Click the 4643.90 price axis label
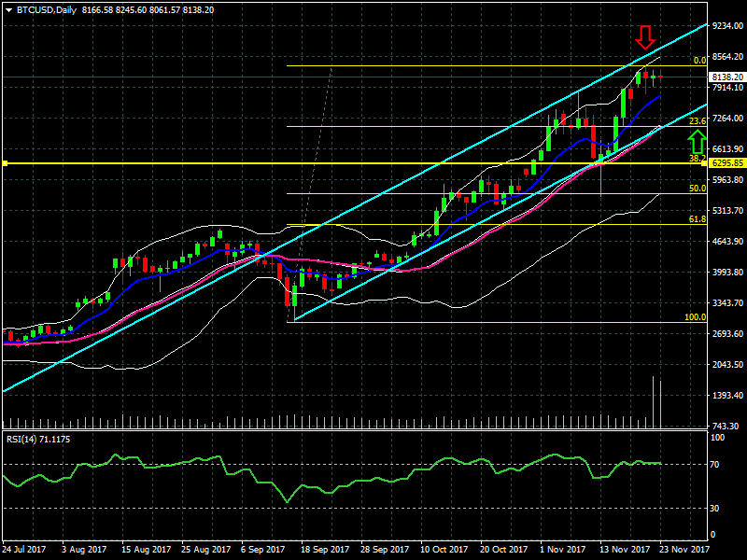Screen dimensions: 747x560 [727, 242]
